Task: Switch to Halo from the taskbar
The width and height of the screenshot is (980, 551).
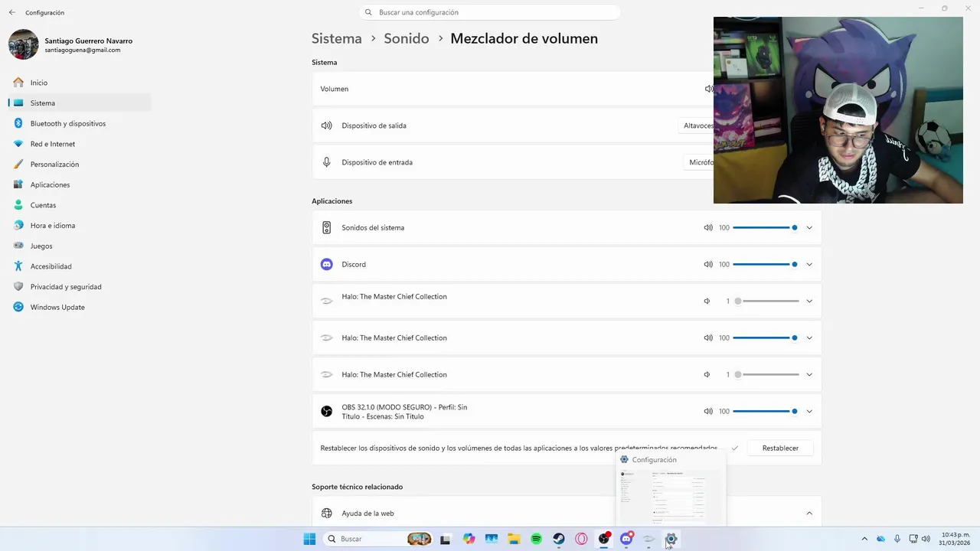Action: pos(648,539)
